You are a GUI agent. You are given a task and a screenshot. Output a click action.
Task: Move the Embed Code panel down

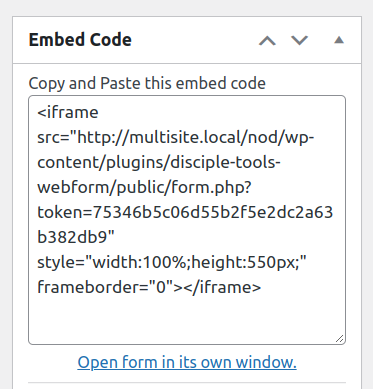pyautogui.click(x=299, y=40)
